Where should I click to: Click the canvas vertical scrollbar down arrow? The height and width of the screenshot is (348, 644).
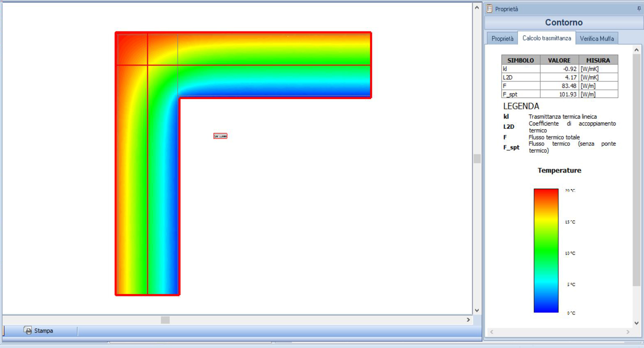tap(477, 310)
